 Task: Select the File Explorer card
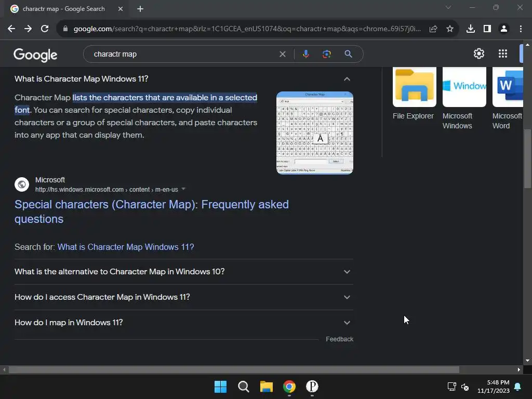414,94
